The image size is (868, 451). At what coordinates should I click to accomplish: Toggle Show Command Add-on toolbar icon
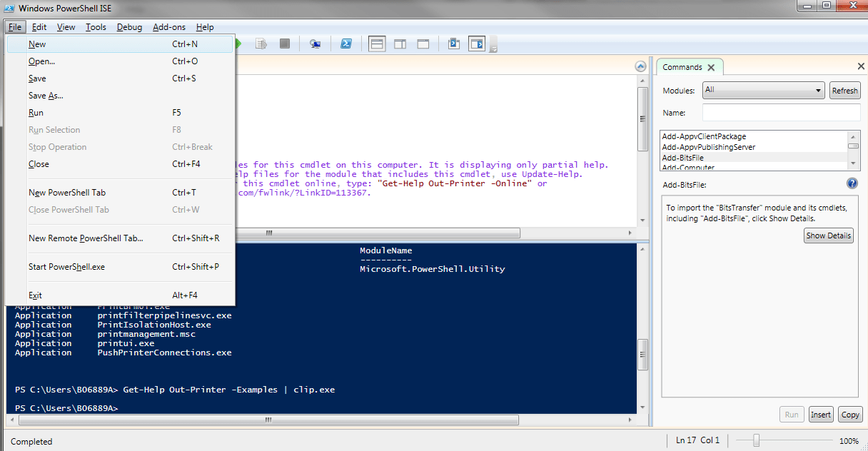pyautogui.click(x=477, y=44)
